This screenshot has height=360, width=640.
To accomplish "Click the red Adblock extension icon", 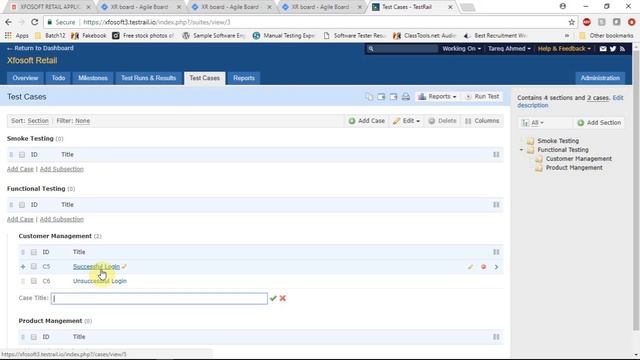I will pos(587,22).
